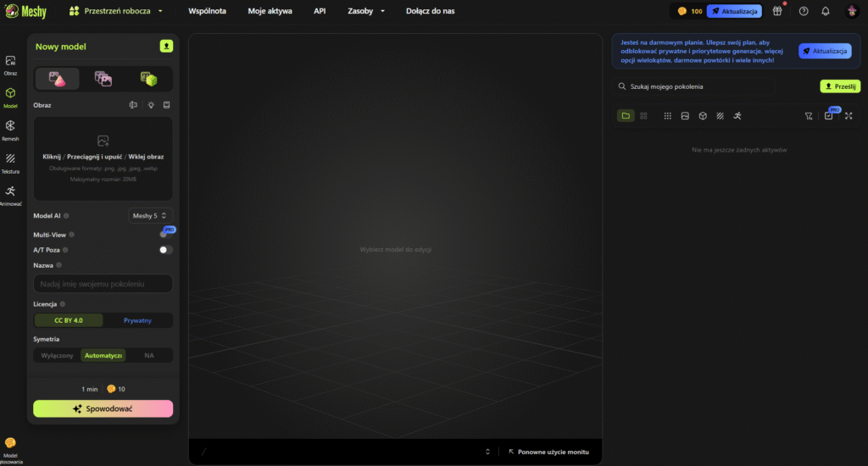Click the lightbulb icon beside Obraz
Image resolution: width=868 pixels, height=466 pixels.
pyautogui.click(x=150, y=105)
